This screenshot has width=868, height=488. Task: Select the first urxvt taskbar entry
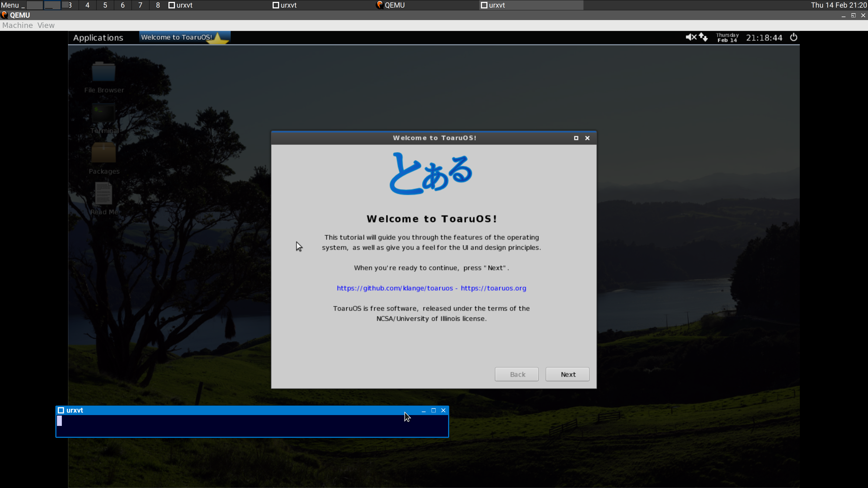coord(218,5)
